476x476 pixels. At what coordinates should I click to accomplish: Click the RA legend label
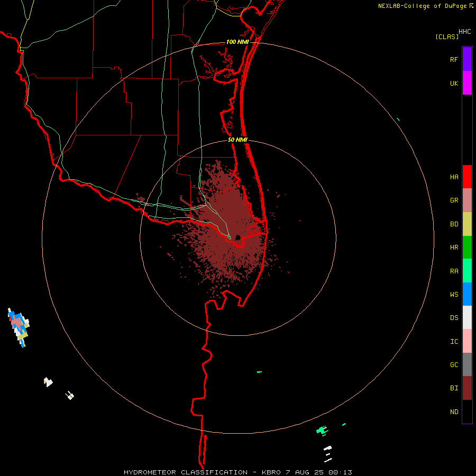tap(454, 271)
